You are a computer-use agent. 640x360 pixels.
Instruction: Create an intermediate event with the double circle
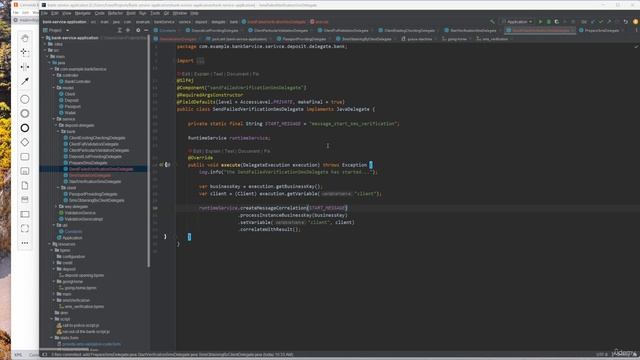25,113
